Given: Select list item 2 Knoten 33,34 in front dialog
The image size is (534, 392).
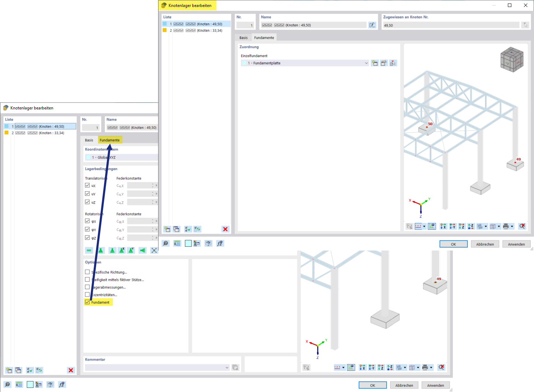Looking at the screenshot, I should tap(196, 30).
